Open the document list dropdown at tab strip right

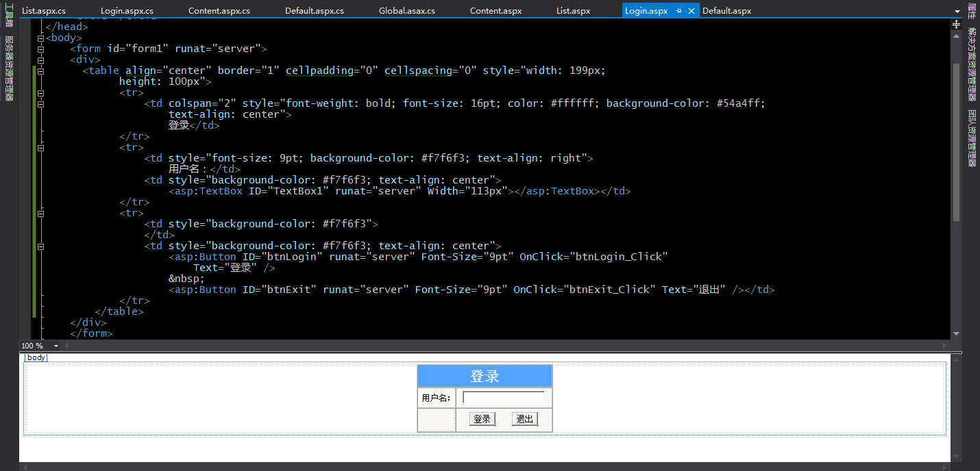pos(957,10)
